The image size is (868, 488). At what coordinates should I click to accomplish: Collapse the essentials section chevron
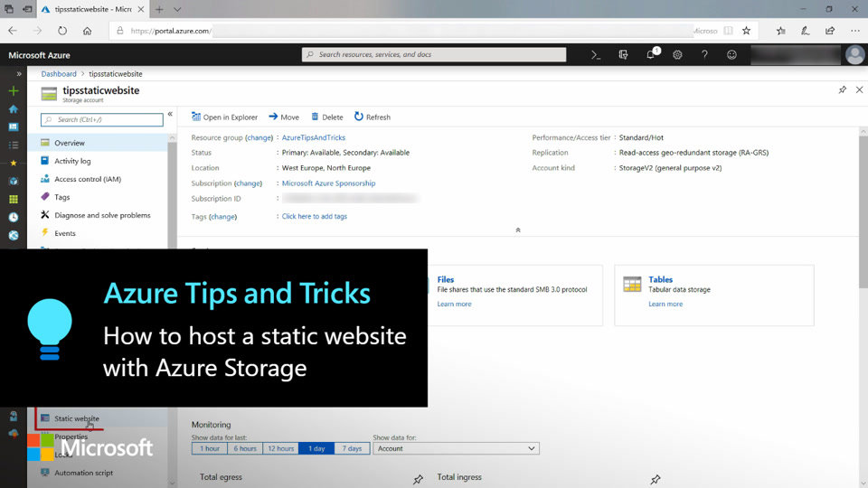[517, 230]
